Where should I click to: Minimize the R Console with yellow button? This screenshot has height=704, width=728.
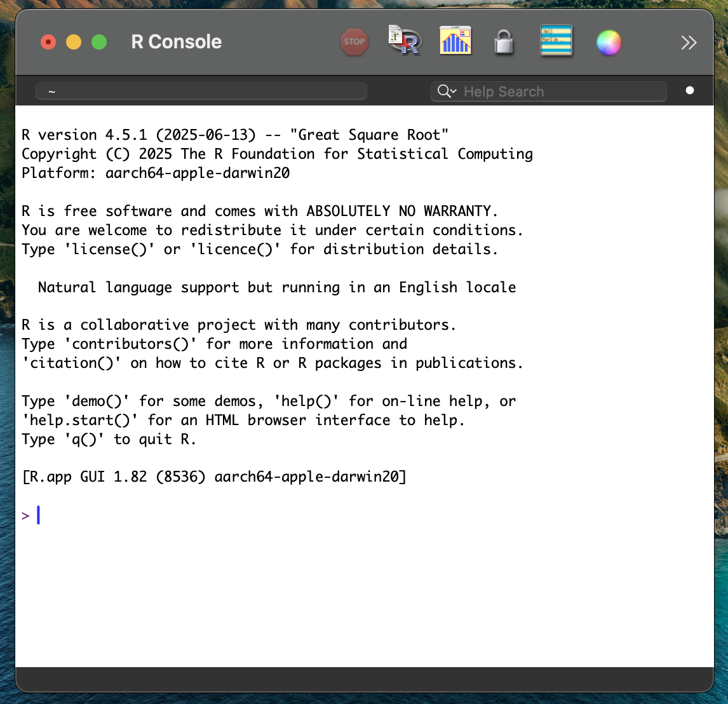tap(73, 43)
